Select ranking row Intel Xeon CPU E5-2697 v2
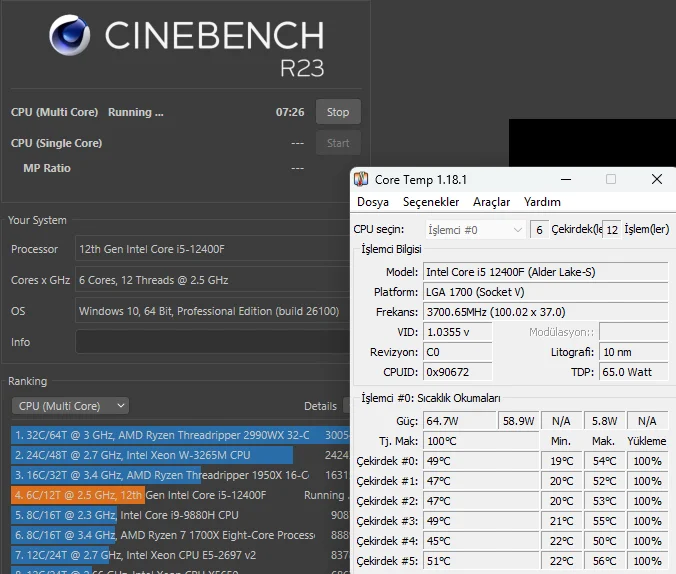Screen dimensions: 676x574 pos(180,555)
